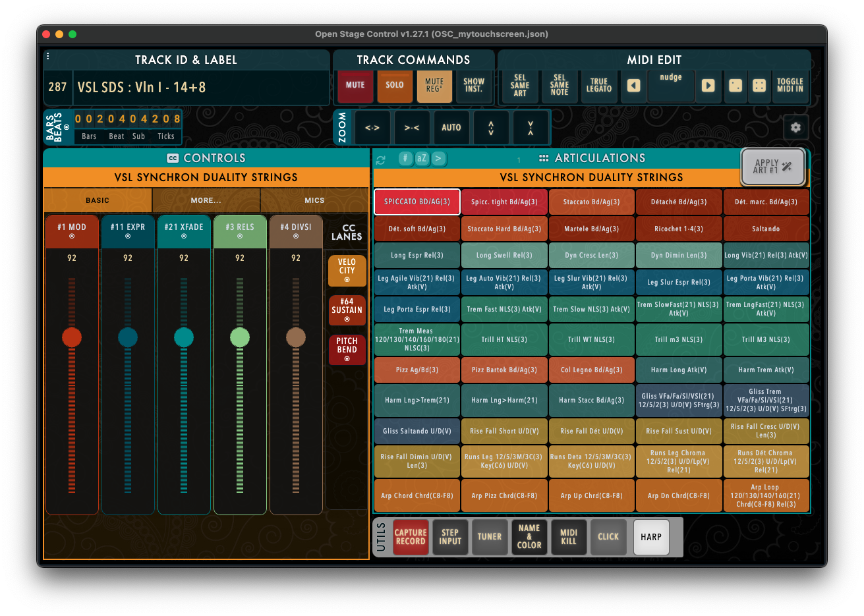Click SHOW INST. button
Viewport: 864px width, 616px height.
(474, 86)
